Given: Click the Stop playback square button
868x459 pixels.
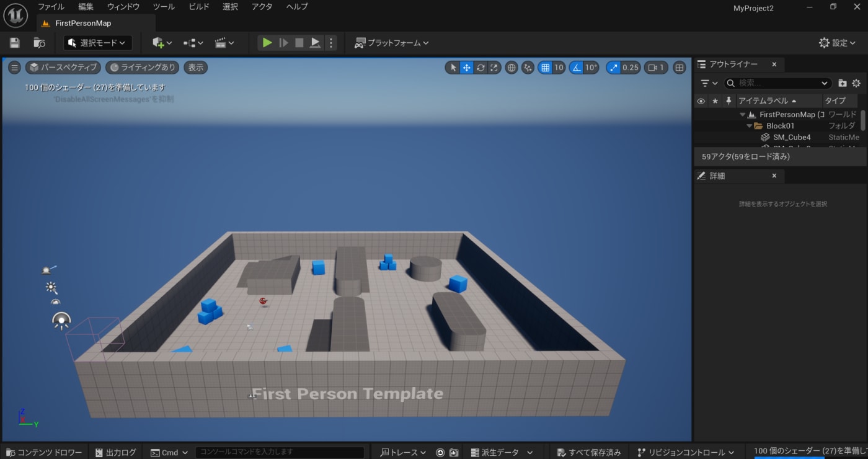Looking at the screenshot, I should point(299,43).
